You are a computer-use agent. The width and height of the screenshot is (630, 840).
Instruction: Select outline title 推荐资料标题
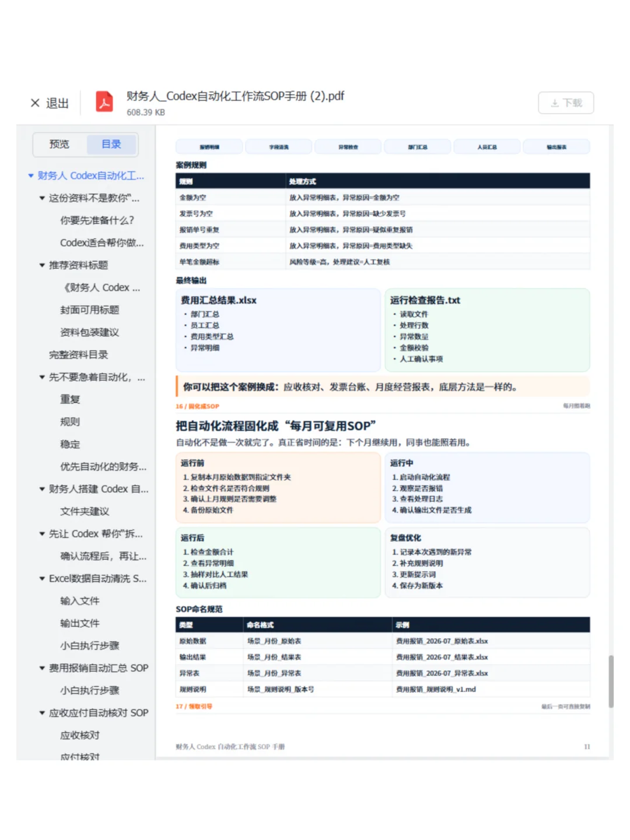(x=79, y=265)
